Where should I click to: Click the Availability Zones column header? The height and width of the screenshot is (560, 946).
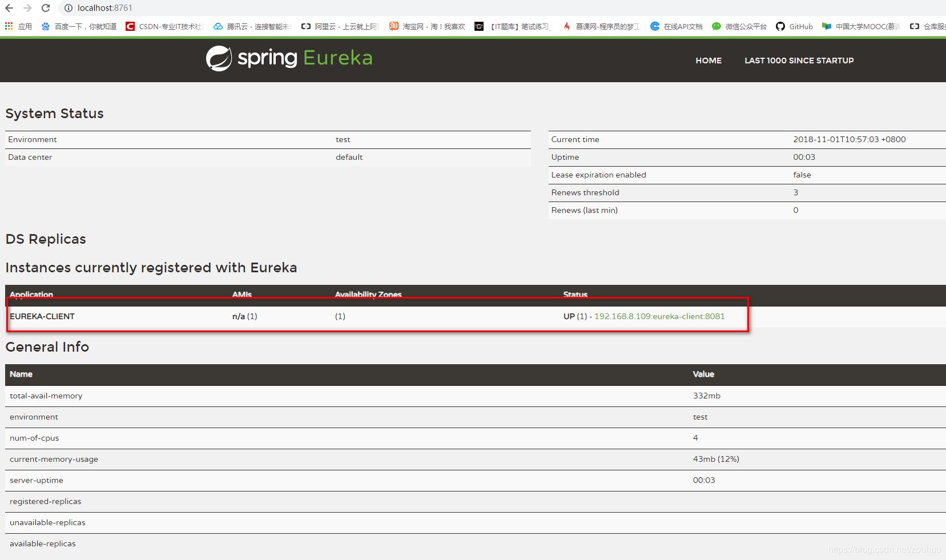tap(368, 295)
